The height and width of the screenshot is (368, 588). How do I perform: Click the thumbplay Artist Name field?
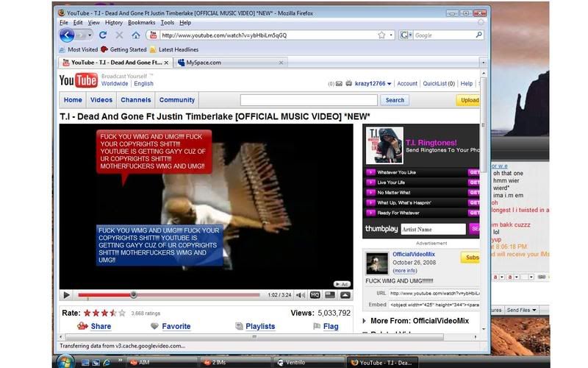click(433, 229)
